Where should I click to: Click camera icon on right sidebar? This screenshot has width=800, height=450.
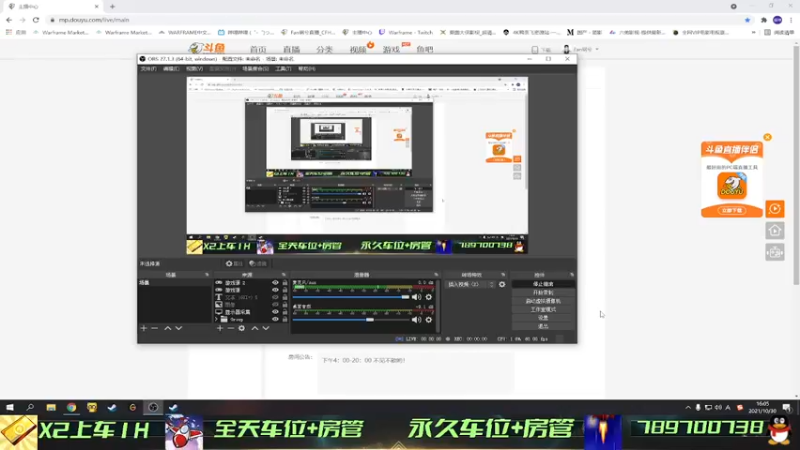coord(775,252)
